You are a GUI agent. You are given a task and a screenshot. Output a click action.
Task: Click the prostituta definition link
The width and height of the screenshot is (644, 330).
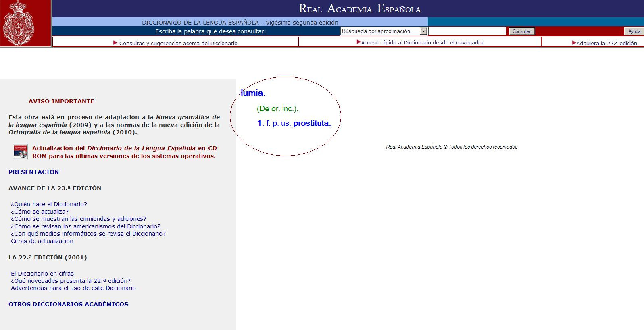[312, 123]
